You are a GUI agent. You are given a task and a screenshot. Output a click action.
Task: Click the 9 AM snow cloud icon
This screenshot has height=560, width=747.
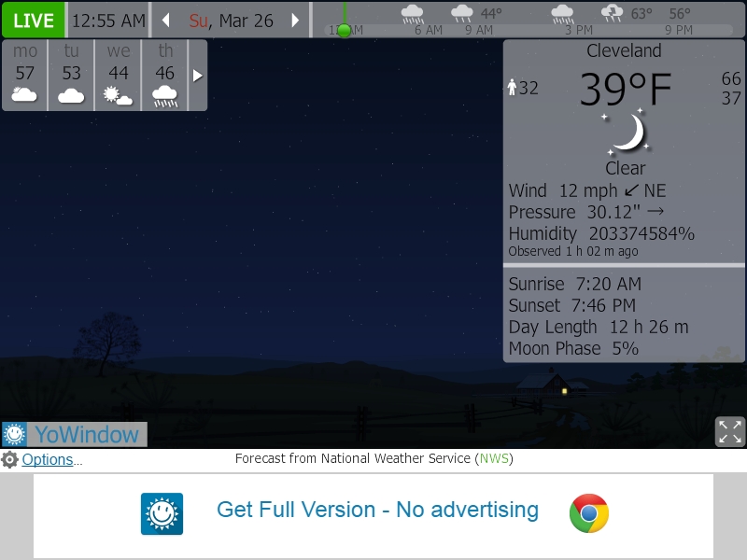click(462, 14)
